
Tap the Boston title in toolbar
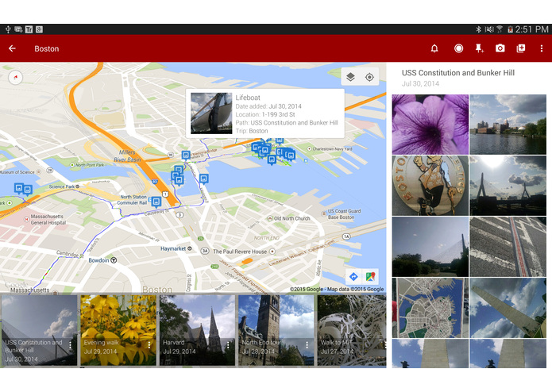tap(47, 49)
